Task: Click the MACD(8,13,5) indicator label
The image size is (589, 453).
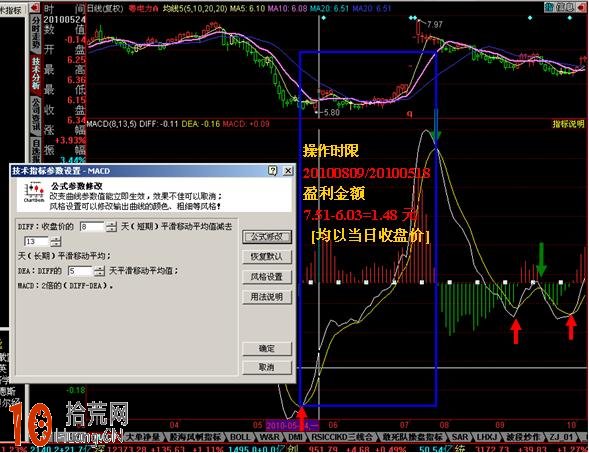Action: (x=112, y=124)
